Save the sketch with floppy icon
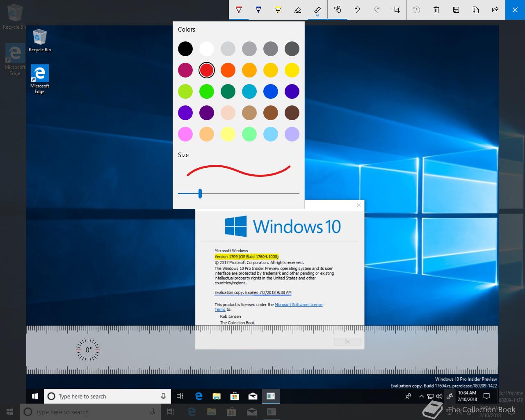Viewport: 525px width, 420px height. click(x=456, y=9)
